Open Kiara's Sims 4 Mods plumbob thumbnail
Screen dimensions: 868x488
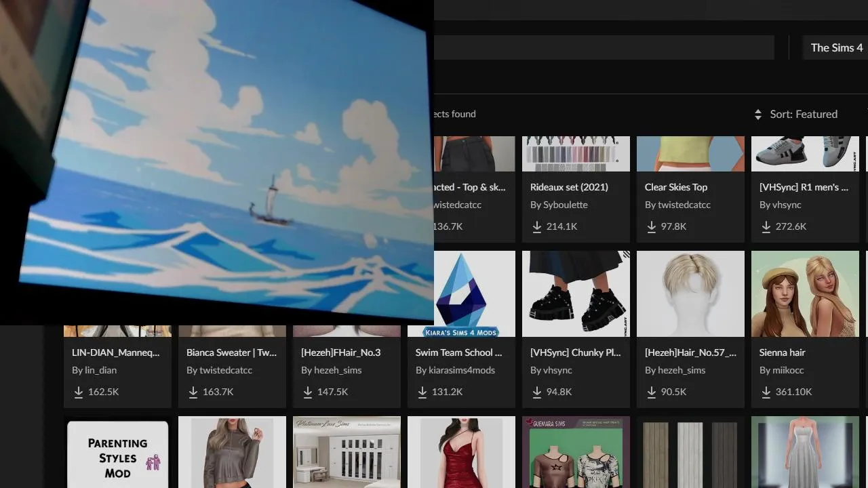coord(461,293)
